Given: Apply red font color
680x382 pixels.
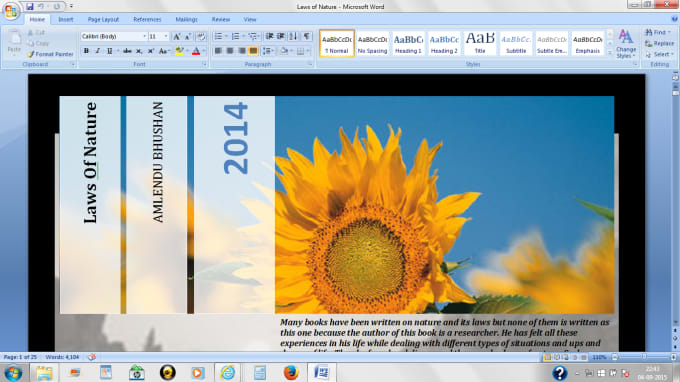Looking at the screenshot, I should (196, 51).
